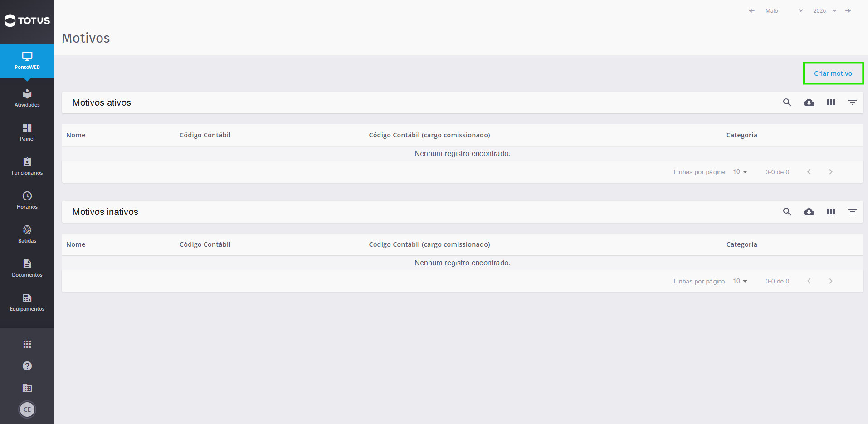This screenshot has height=424, width=868.
Task: Sort Motivos inativos by Nome column
Action: tap(76, 244)
